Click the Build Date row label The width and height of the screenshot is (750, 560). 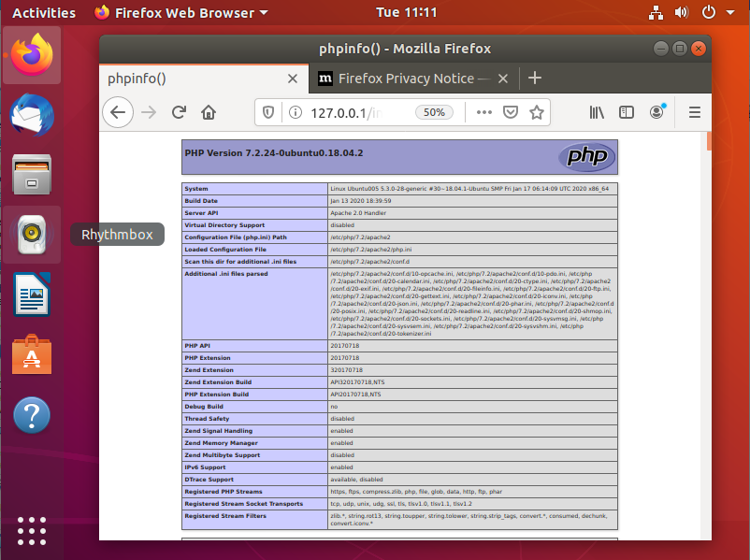pos(201,201)
